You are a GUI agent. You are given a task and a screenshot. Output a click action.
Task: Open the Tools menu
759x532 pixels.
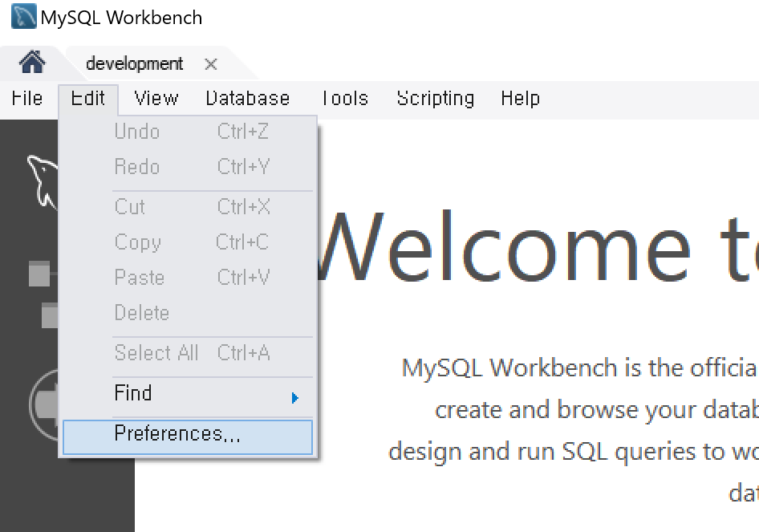pos(345,98)
